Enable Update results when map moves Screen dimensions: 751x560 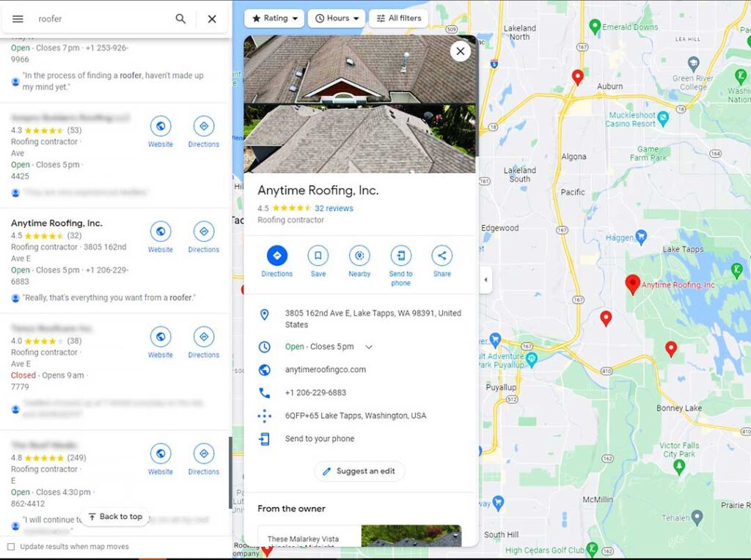(x=11, y=547)
